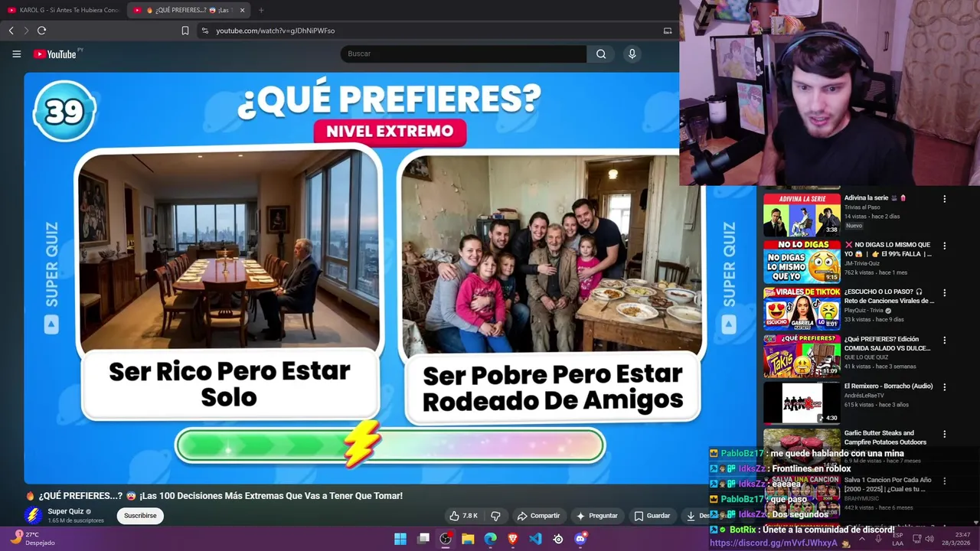Open options menu for SALADO VS DULCE video
Image resolution: width=980 pixels, height=551 pixels.
(x=944, y=340)
